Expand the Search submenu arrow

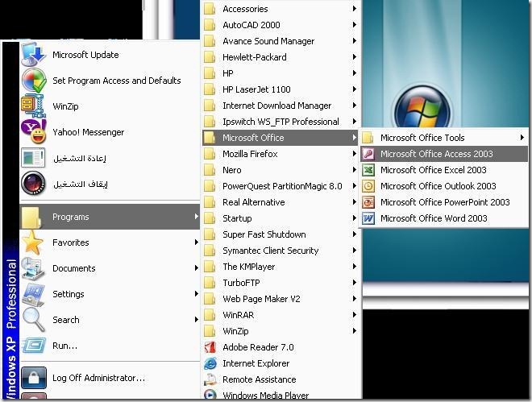coord(196,320)
